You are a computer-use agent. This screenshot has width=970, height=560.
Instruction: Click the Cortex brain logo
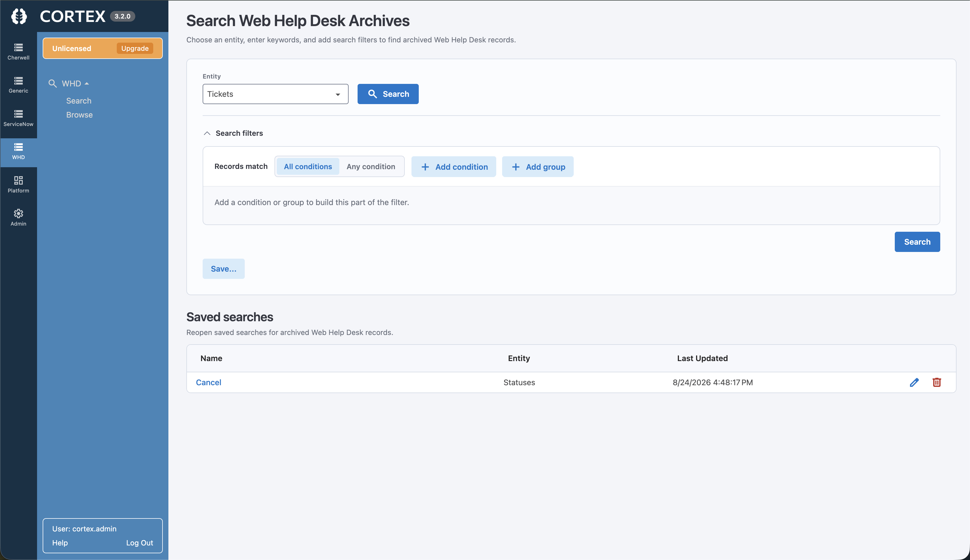pyautogui.click(x=19, y=16)
